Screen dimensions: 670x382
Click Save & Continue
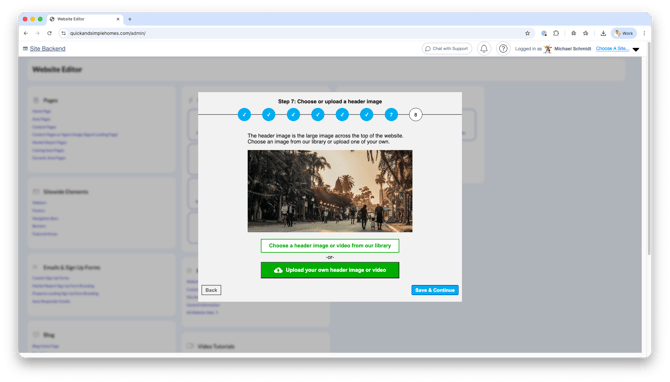tap(435, 290)
